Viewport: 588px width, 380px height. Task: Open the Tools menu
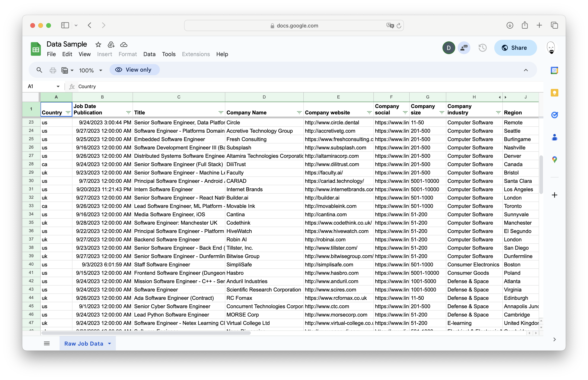point(169,54)
